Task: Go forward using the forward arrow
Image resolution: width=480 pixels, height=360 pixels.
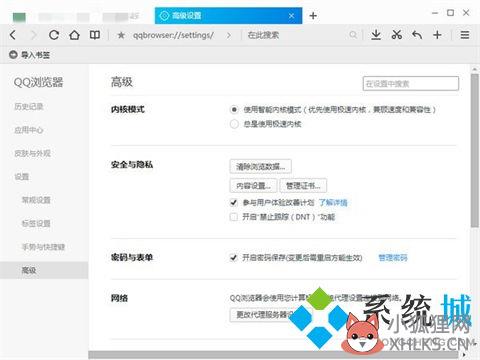Action: [x=33, y=35]
